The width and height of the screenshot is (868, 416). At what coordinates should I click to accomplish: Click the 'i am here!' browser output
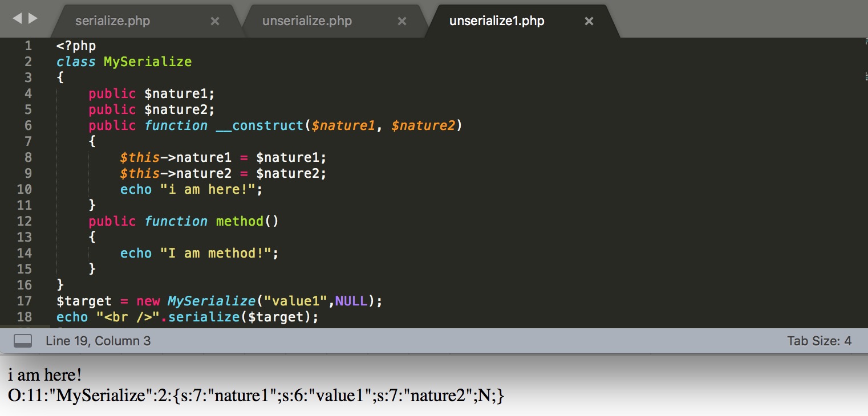[x=45, y=375]
